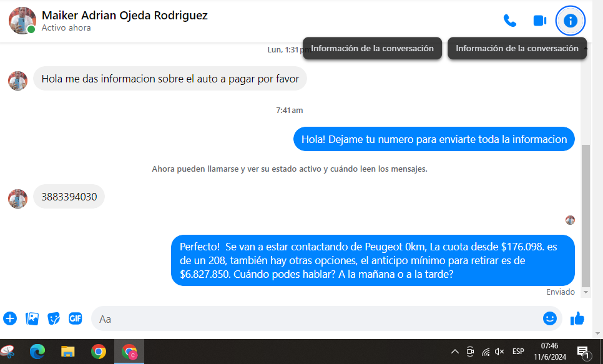Image resolution: width=603 pixels, height=364 pixels.
Task: Attach a photo or file
Action: point(32,318)
